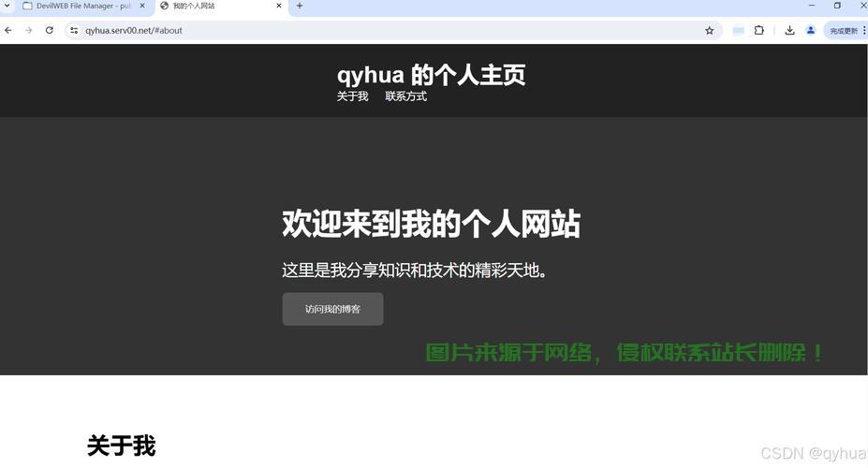
Task: Open the 关于我 navigation link
Action: (x=353, y=96)
